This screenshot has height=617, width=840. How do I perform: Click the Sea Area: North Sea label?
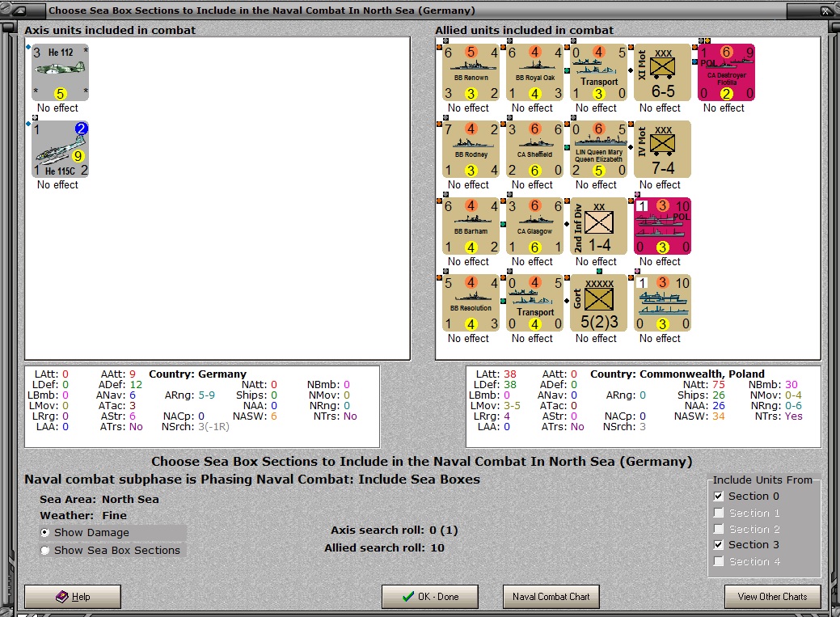pyautogui.click(x=99, y=499)
